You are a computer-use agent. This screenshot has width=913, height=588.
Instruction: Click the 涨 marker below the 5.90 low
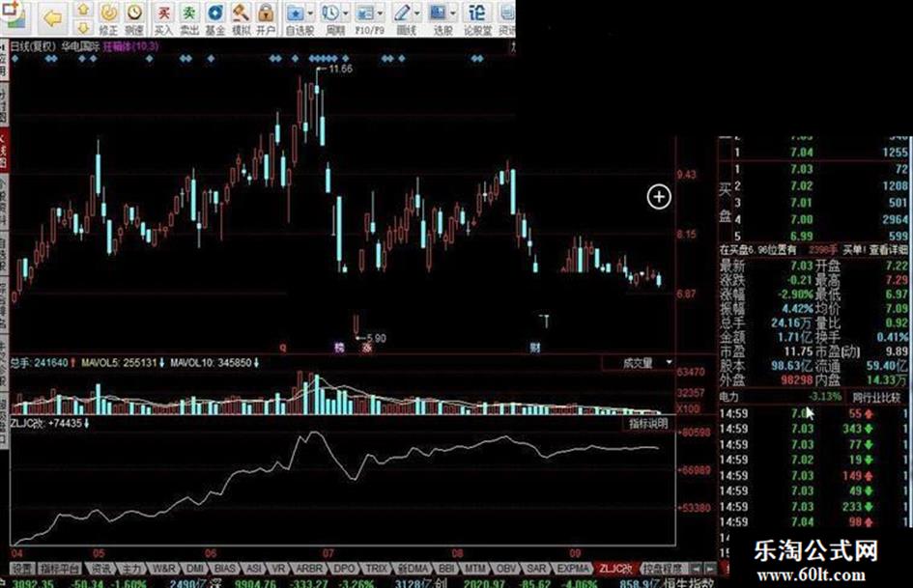tap(367, 348)
